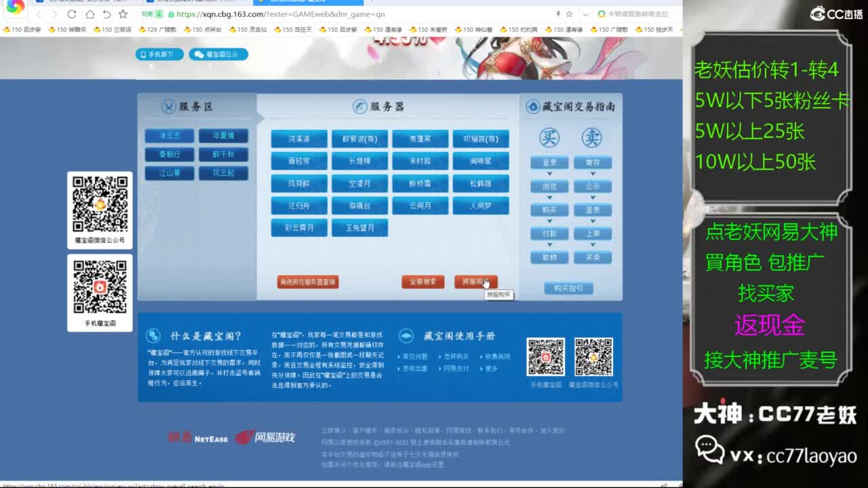Click the 网易游戏 logo in the footer
This screenshot has width=868, height=488.
(265, 437)
